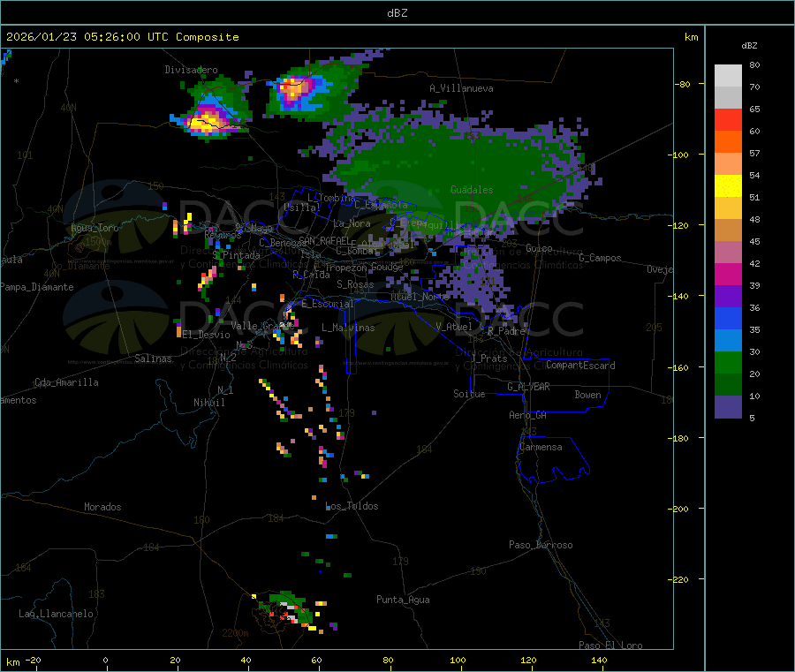The image size is (795, 672).
Task: Click the S_Rosas map label
Action: click(355, 284)
